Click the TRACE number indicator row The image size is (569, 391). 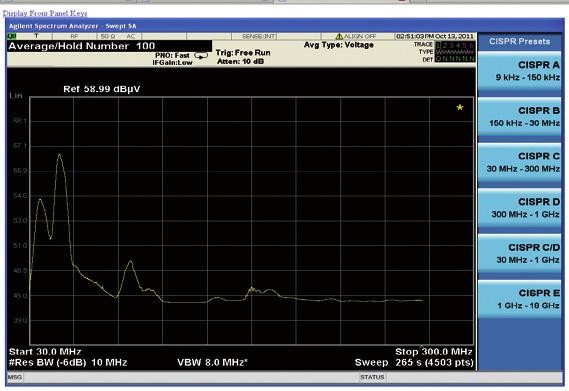pos(455,45)
